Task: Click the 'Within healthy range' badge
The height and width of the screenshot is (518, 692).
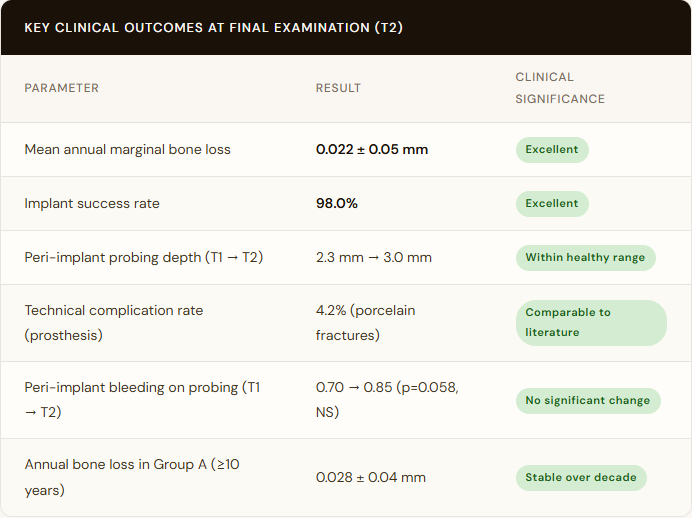Action: point(585,258)
